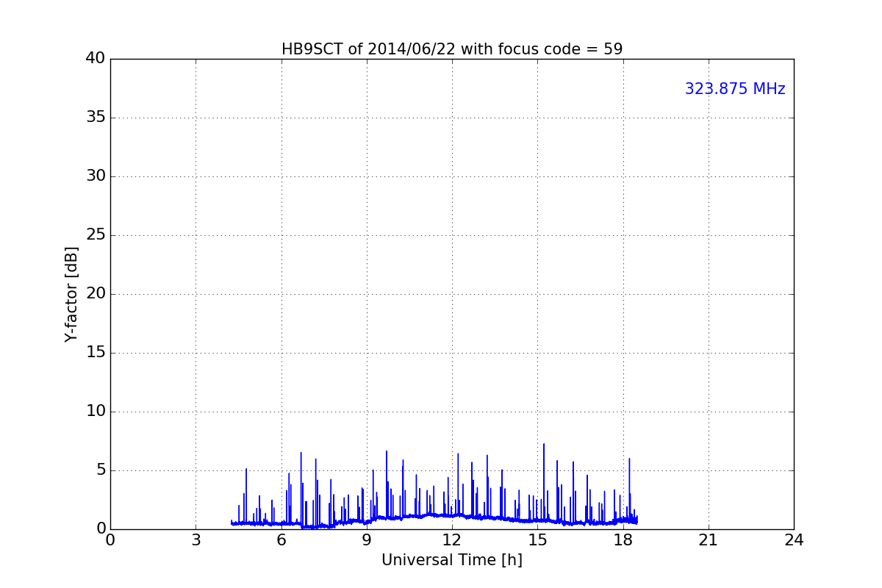Click x-axis tick value 18
Image resolution: width=882 pixels, height=588 pixels.
623,540
